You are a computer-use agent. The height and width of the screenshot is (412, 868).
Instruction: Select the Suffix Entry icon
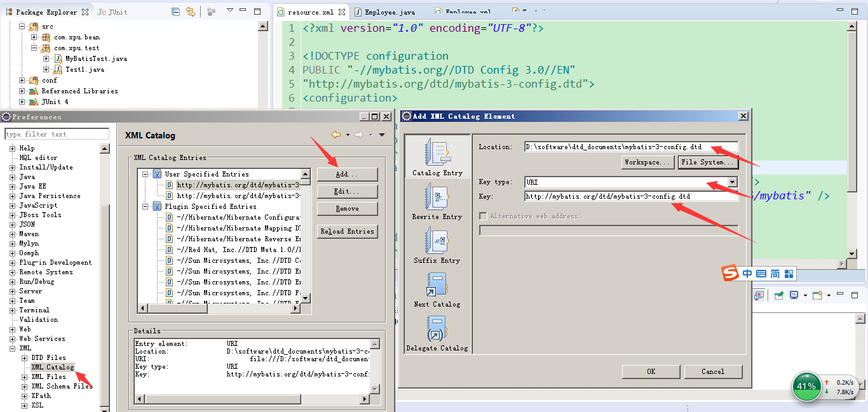point(437,240)
